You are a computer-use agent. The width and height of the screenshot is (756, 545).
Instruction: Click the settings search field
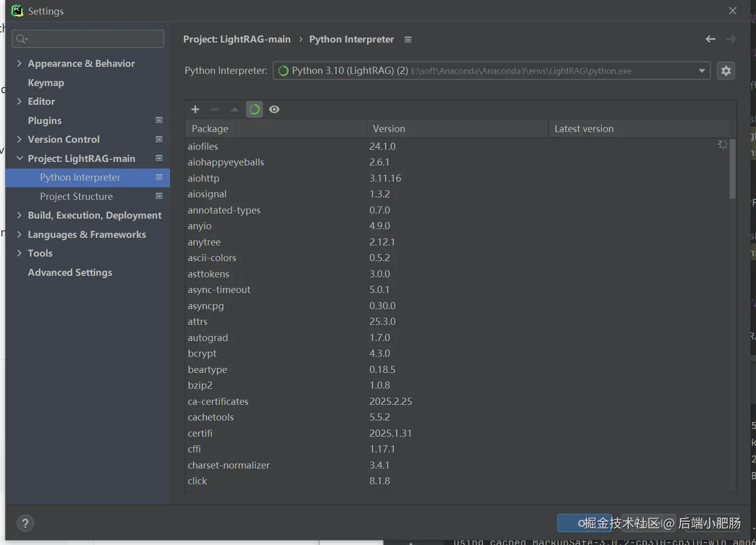[x=88, y=39]
